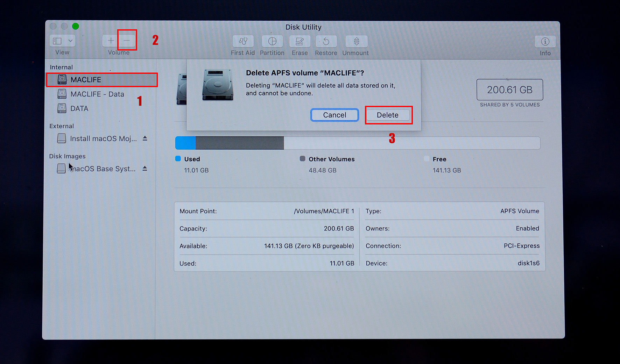The width and height of the screenshot is (620, 364).
Task: Cancel the APFS volume deletion
Action: [x=334, y=115]
